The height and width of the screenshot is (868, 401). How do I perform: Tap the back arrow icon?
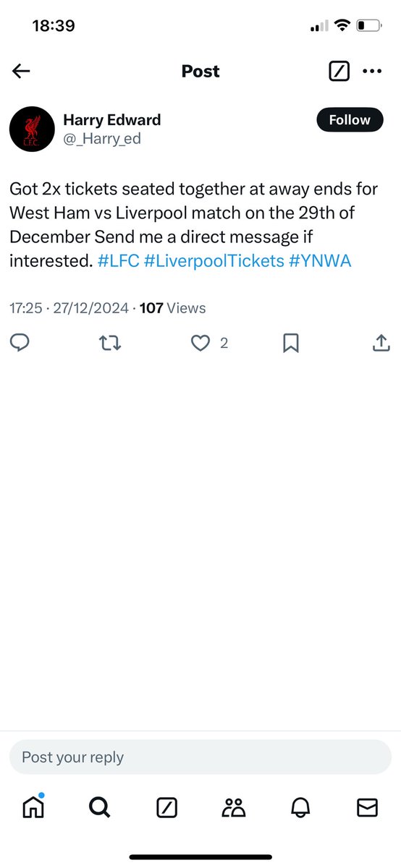tap(21, 71)
